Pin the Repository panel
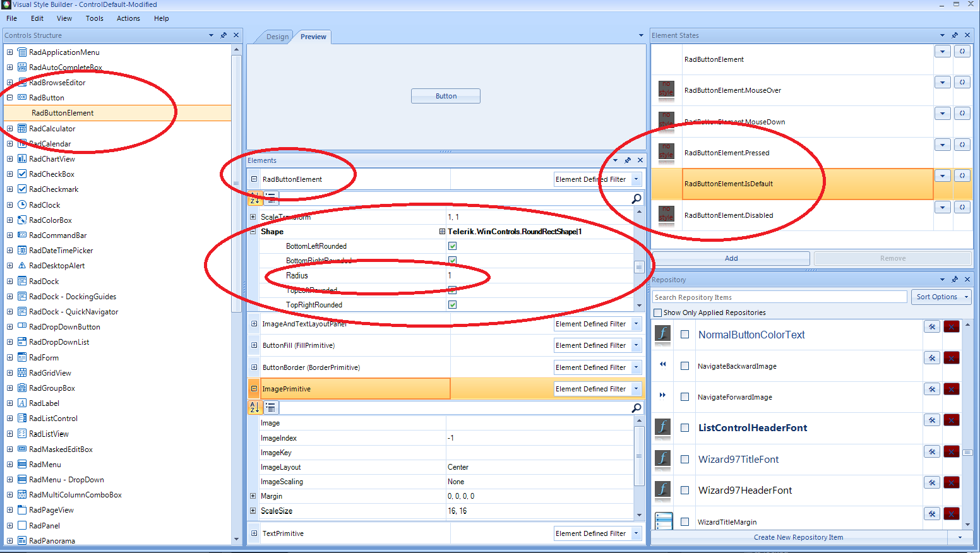 [x=955, y=279]
